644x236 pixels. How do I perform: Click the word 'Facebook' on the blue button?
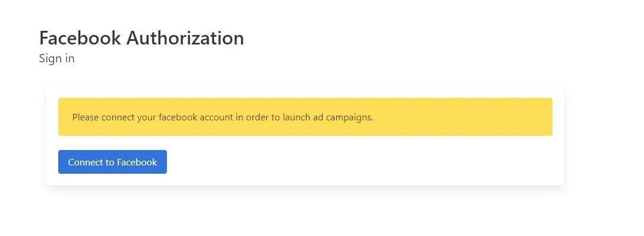[137, 162]
